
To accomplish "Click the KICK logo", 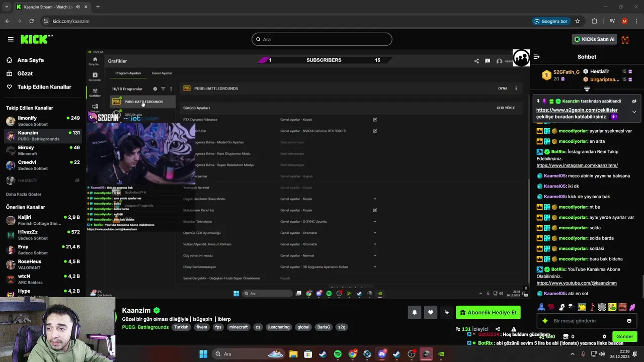I will [37, 39].
